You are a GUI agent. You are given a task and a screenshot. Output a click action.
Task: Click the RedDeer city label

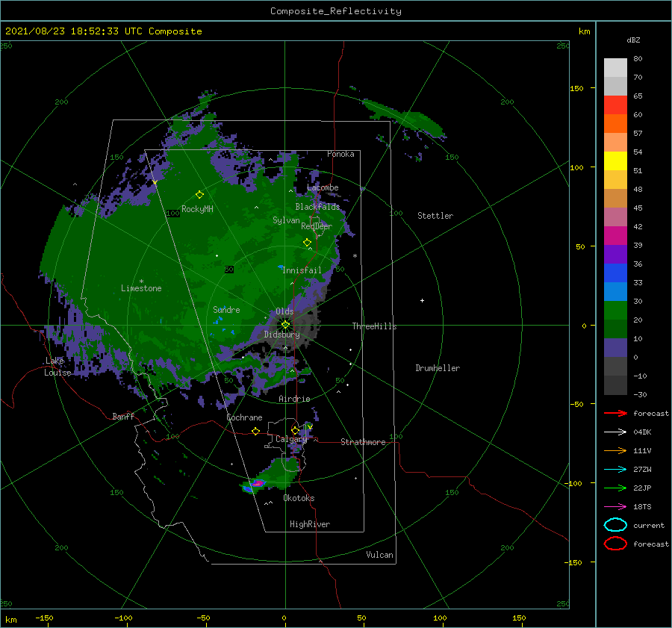click(x=317, y=226)
